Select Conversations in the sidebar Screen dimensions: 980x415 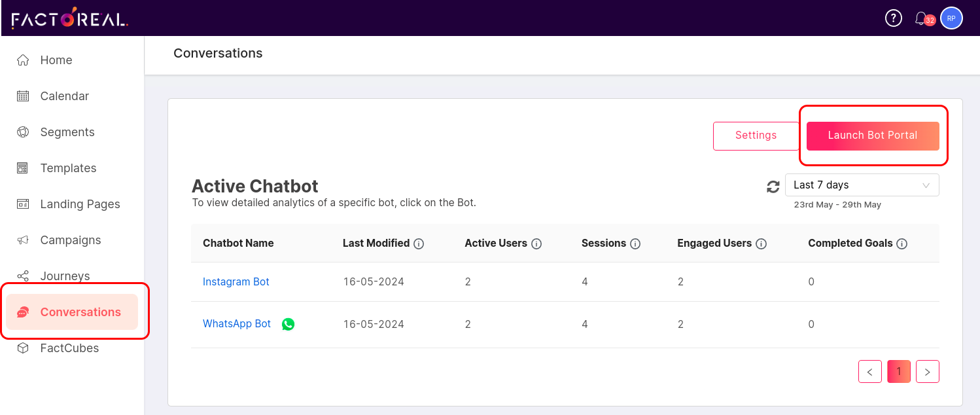click(x=72, y=312)
